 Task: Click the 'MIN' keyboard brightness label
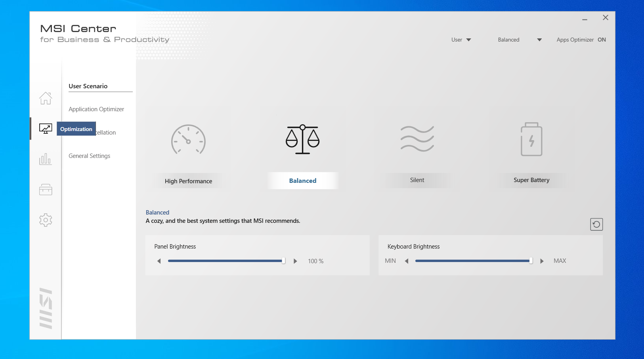click(390, 261)
